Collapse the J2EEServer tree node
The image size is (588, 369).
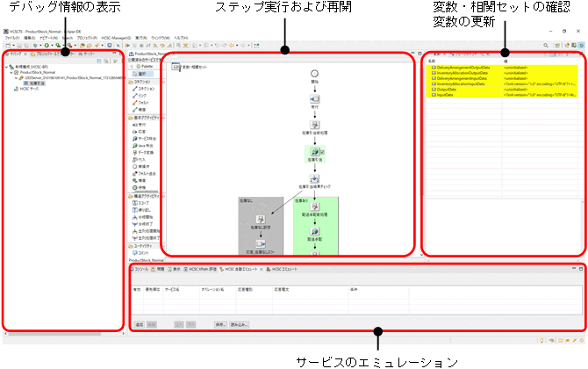(16, 78)
